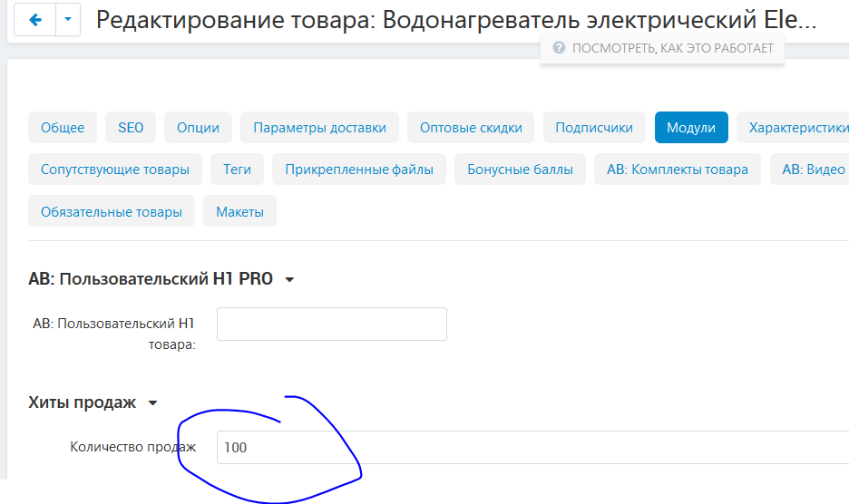Switch to Подписчики tab
849x504 pixels.
point(594,127)
